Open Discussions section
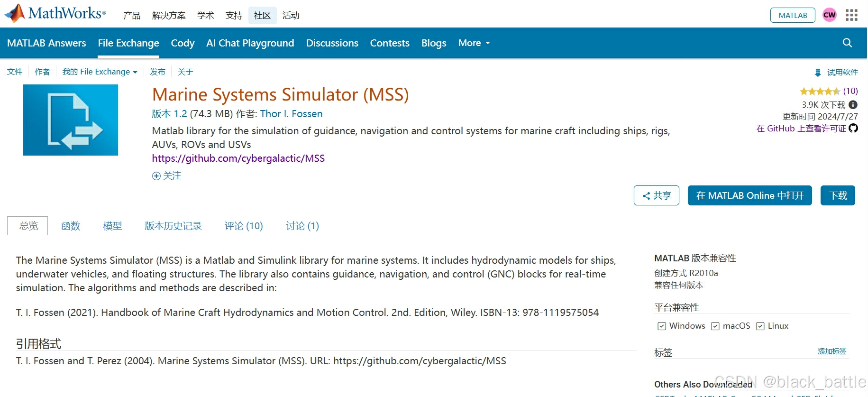Screen dimensions: 868x397 point(332,43)
